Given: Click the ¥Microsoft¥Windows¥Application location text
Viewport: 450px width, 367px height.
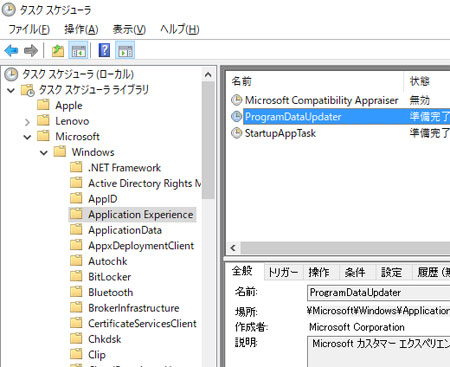Looking at the screenshot, I should [x=378, y=310].
